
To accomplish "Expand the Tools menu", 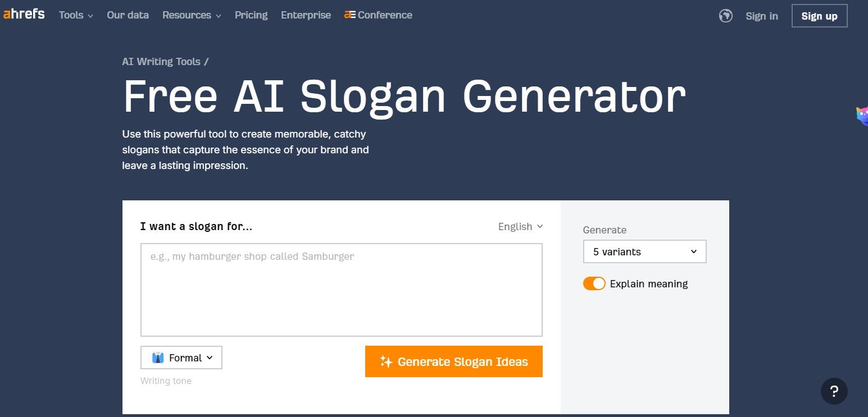I will pyautogui.click(x=76, y=15).
